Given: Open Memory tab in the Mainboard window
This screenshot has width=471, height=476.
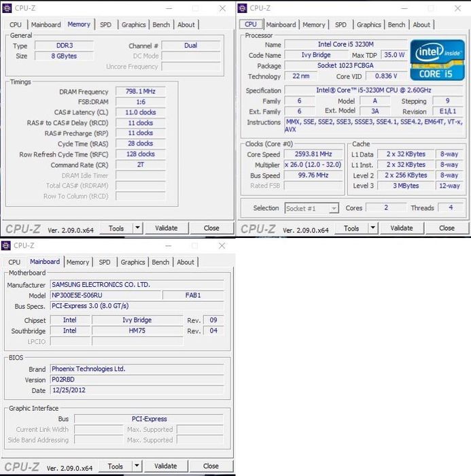Looking at the screenshot, I should [x=77, y=262].
